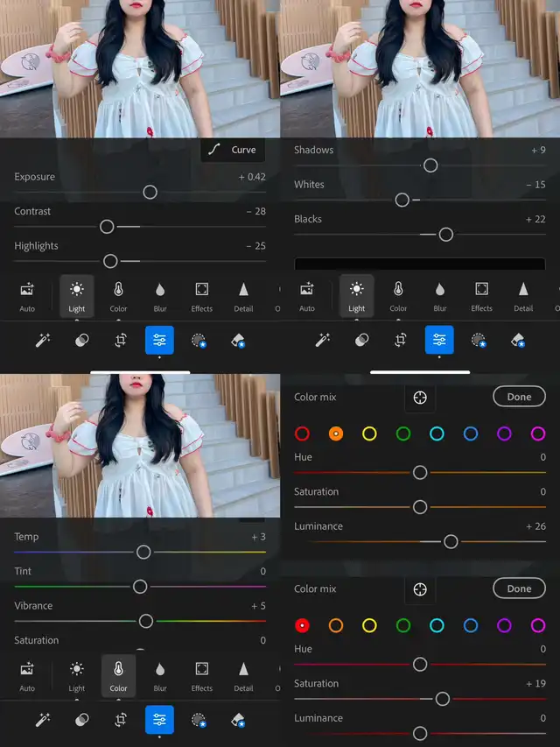Select the red circle in the orange-selected Color mix row
Image resolution: width=560 pixels, height=747 pixels.
click(x=302, y=433)
